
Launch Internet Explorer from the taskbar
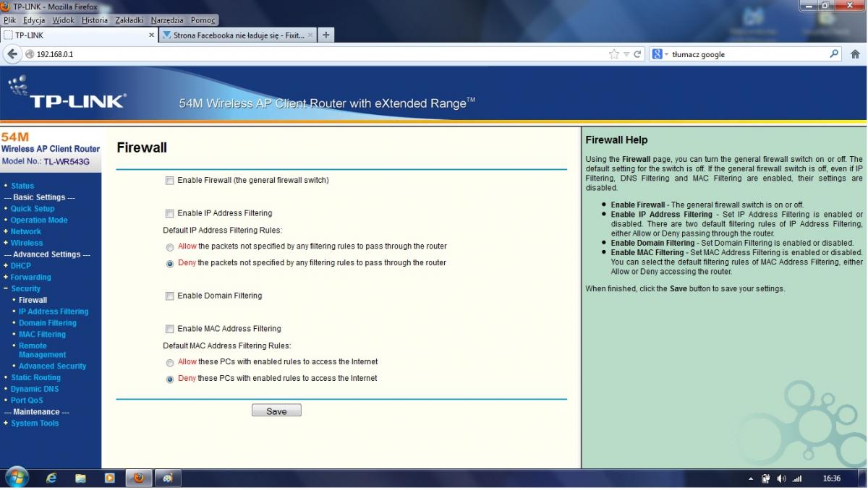coord(52,478)
